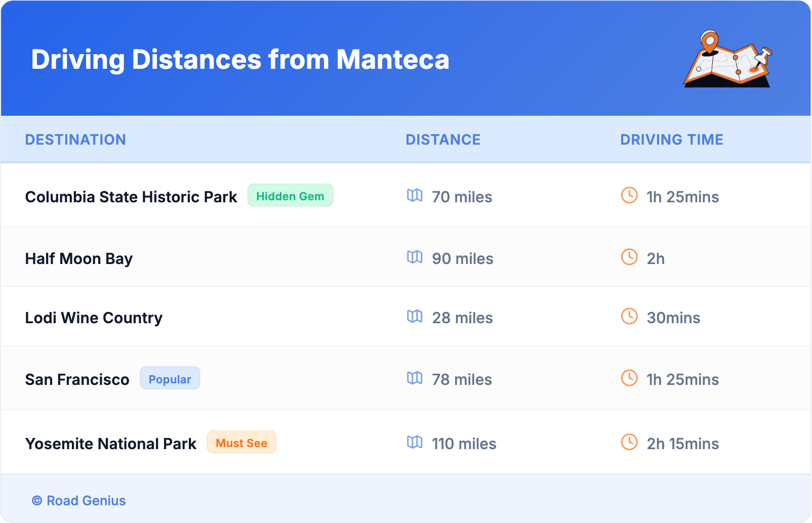Click Yosemite National Park destination name
Screen dimensions: 812x523
click(x=111, y=444)
